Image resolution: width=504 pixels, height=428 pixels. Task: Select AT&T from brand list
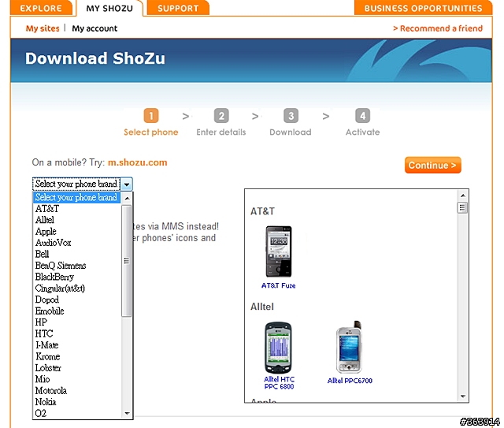76,209
